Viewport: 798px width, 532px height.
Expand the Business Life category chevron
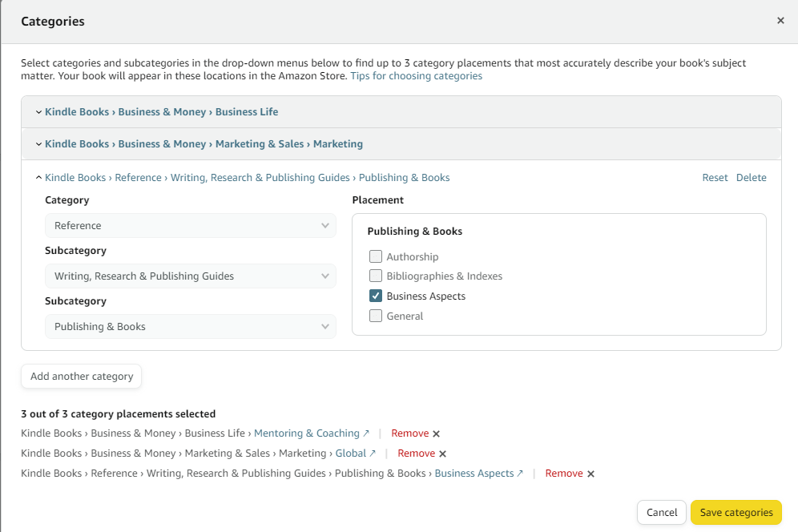tap(38, 112)
